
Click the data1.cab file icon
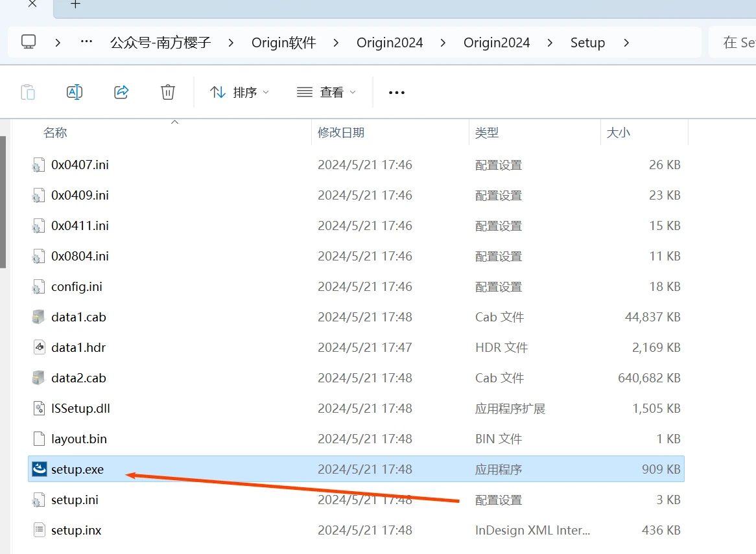coord(37,317)
